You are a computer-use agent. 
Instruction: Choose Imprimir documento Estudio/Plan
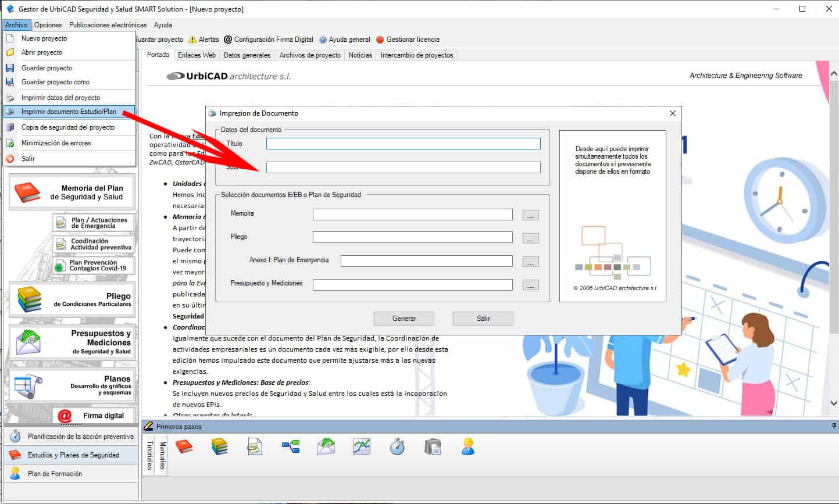pos(69,112)
